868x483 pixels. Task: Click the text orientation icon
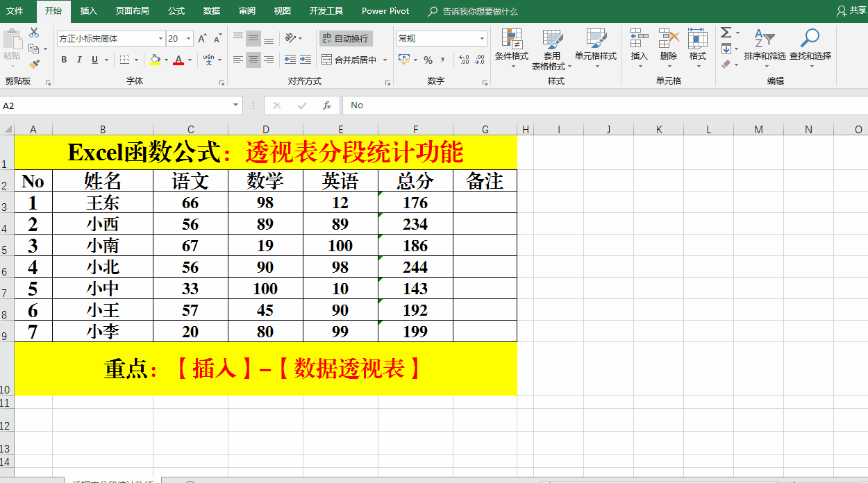[291, 38]
